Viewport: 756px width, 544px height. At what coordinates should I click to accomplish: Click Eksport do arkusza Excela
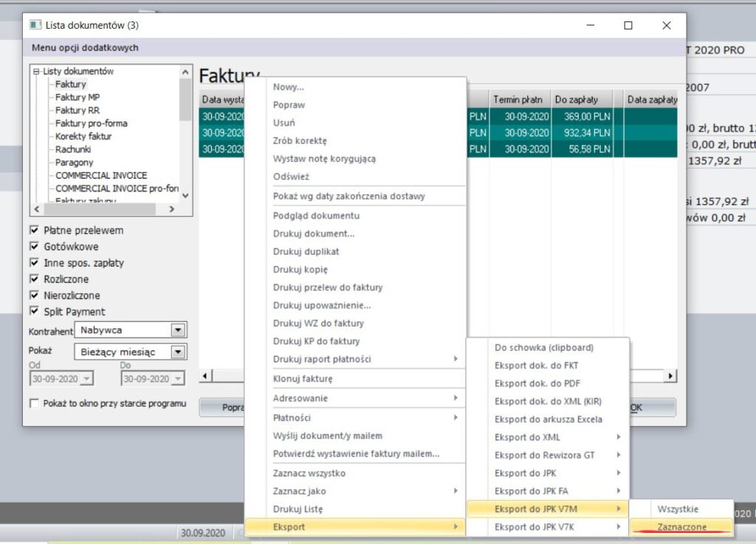(548, 419)
